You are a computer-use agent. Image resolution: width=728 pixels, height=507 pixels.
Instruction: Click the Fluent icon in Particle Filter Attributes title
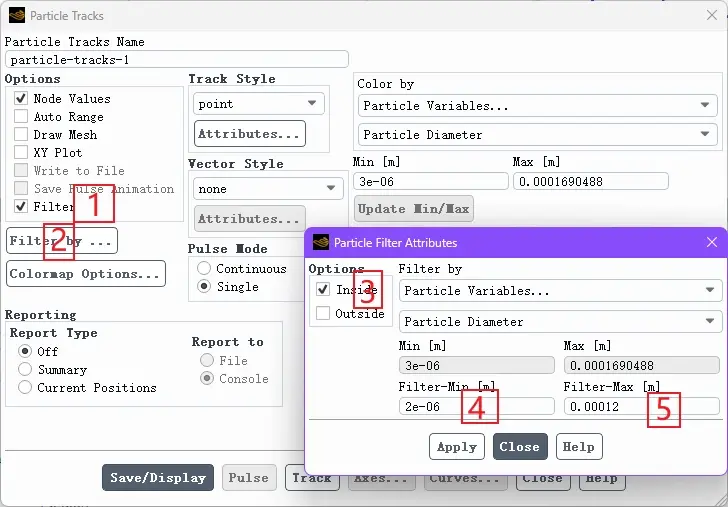(x=321, y=242)
